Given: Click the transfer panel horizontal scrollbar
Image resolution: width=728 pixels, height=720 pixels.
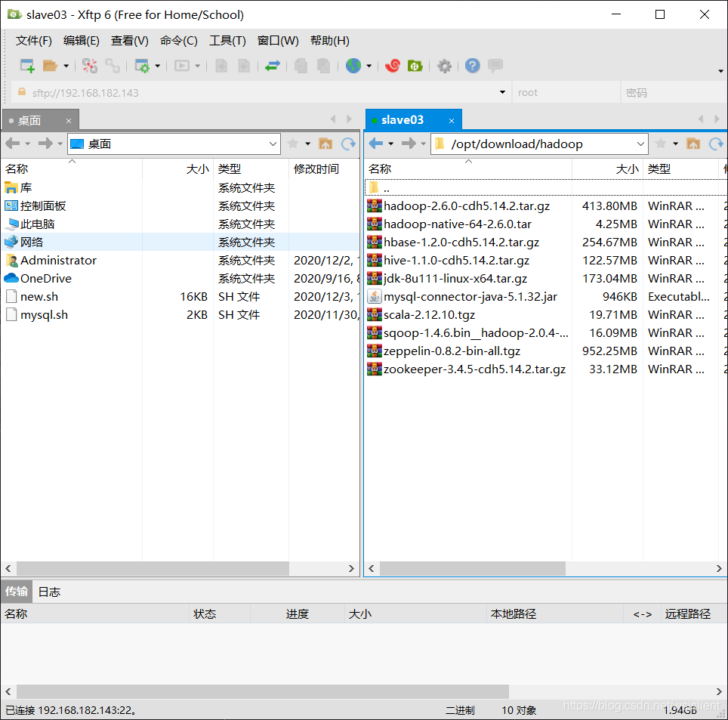Looking at the screenshot, I should 263,691.
